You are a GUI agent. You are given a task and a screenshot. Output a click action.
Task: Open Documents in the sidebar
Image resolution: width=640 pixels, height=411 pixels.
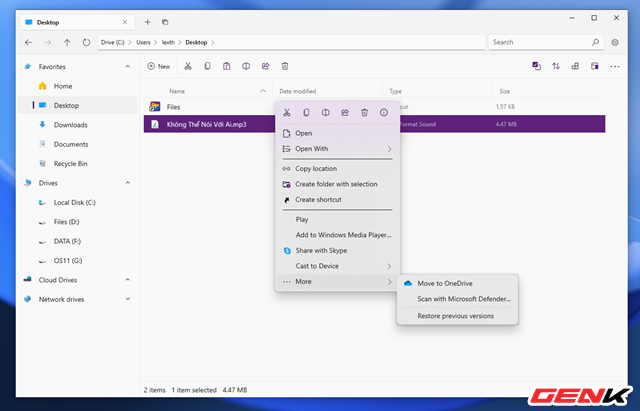78,144
